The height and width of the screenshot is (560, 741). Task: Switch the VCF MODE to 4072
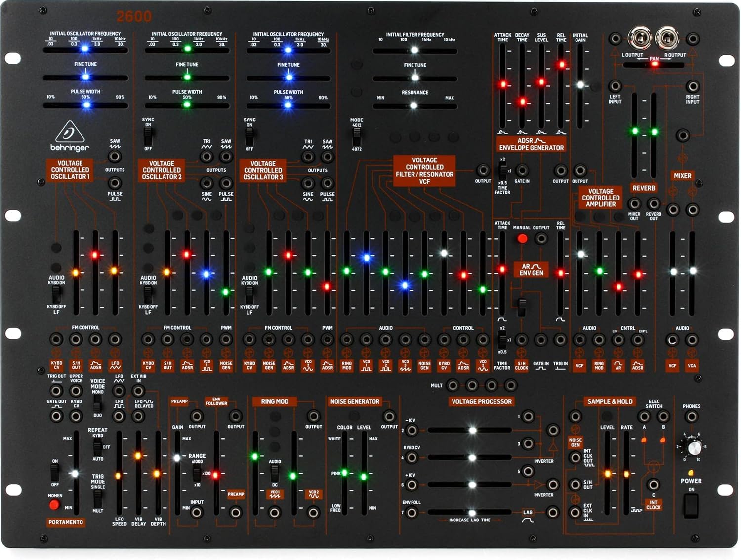tap(357, 142)
